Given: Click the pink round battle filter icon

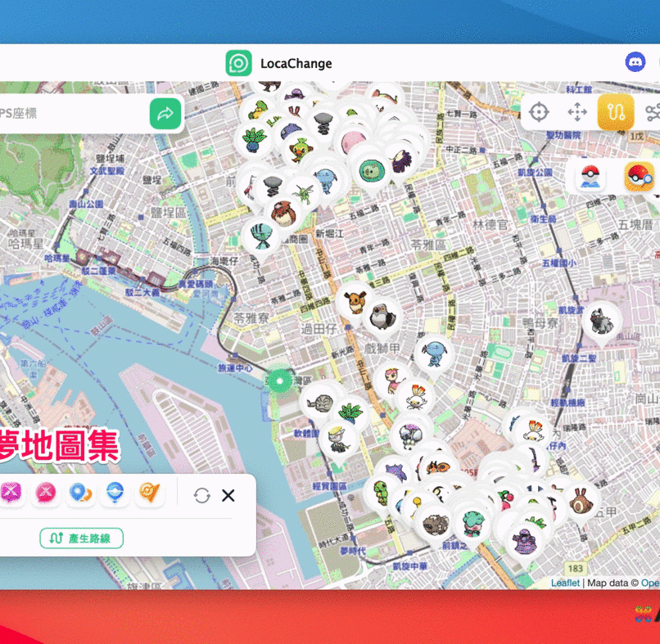Looking at the screenshot, I should (x=44, y=493).
